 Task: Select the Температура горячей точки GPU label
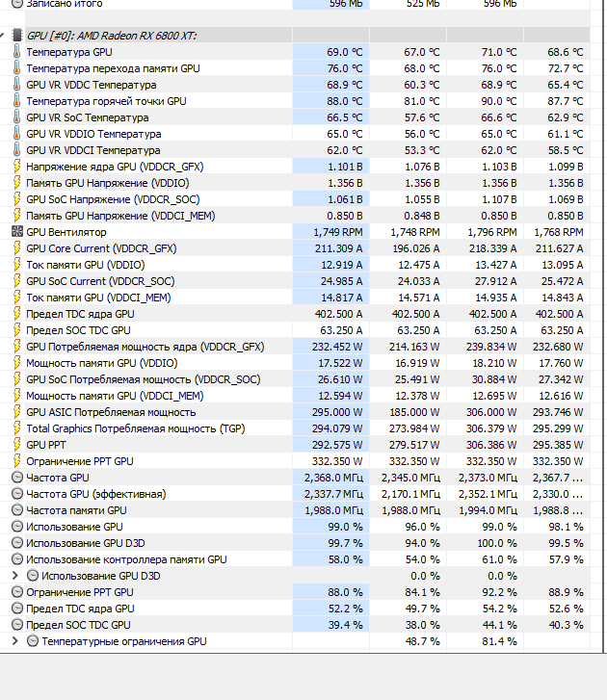(106, 101)
